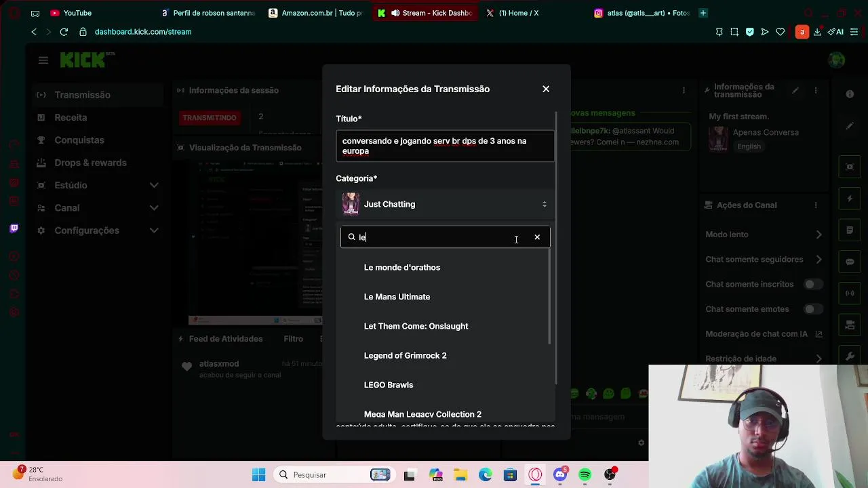This screenshot has width=868, height=488.
Task: Open the Just Chatting category dropdown
Action: pos(445,204)
